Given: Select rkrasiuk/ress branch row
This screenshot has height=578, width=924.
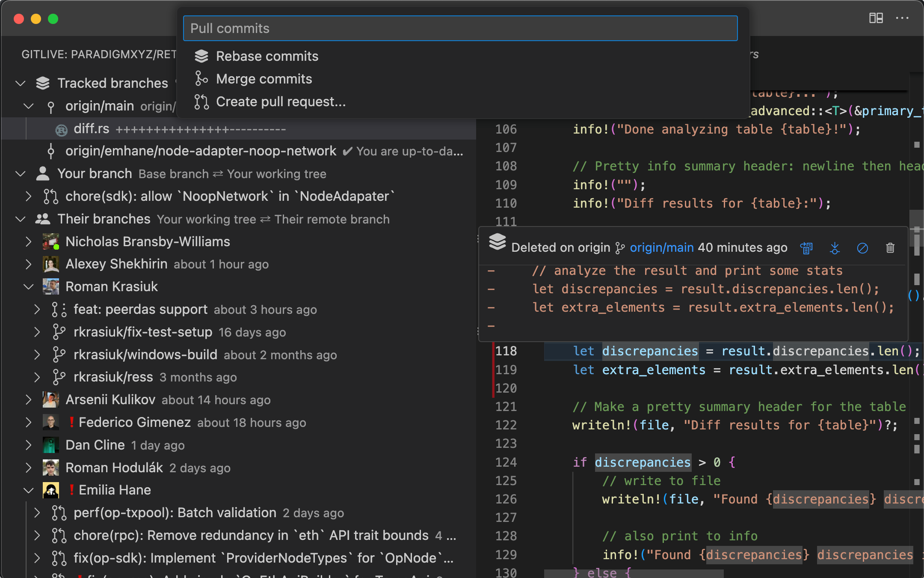Looking at the screenshot, I should coord(238,377).
